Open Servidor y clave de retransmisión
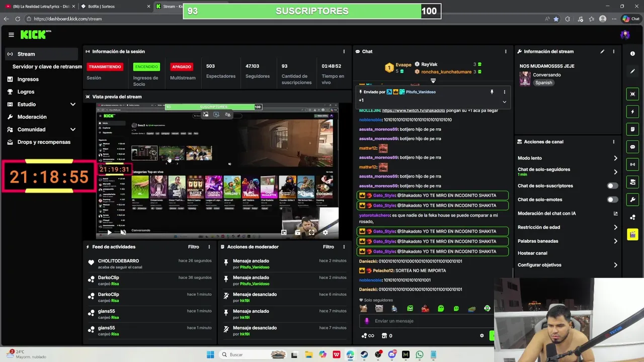Image resolution: width=644 pixels, height=362 pixels. pos(47,66)
